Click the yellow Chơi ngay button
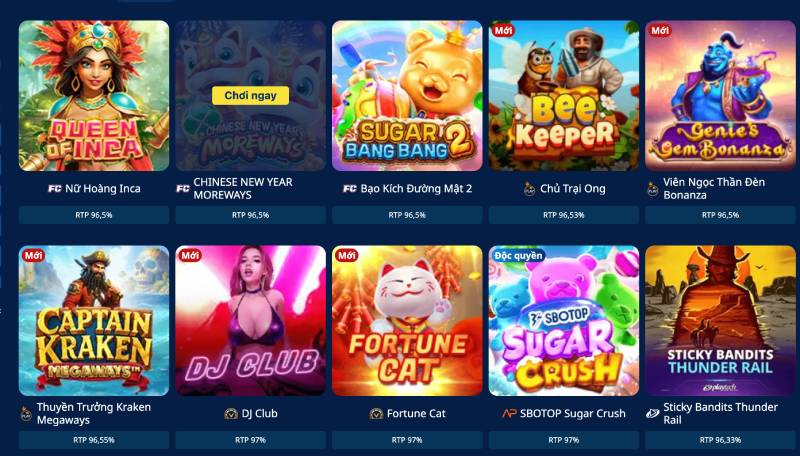Image resolution: width=800 pixels, height=456 pixels. click(x=251, y=95)
